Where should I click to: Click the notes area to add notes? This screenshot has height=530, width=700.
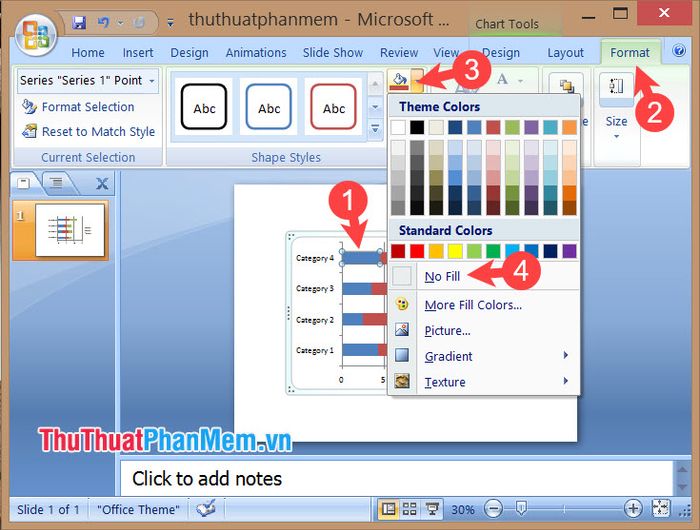[x=396, y=479]
